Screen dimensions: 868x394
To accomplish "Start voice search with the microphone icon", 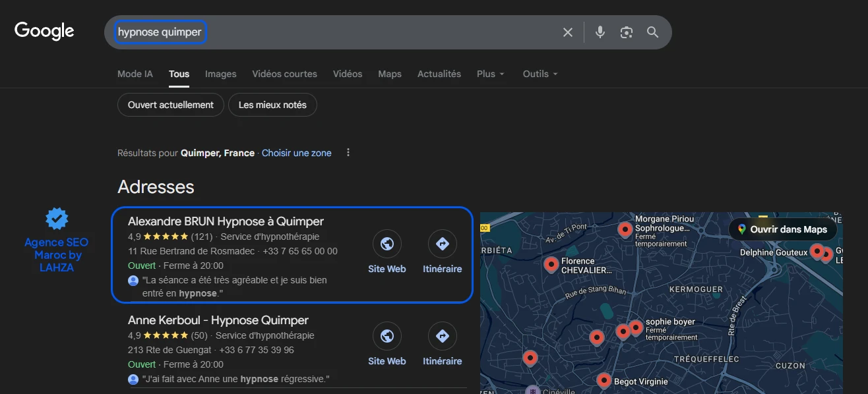I will tap(600, 32).
